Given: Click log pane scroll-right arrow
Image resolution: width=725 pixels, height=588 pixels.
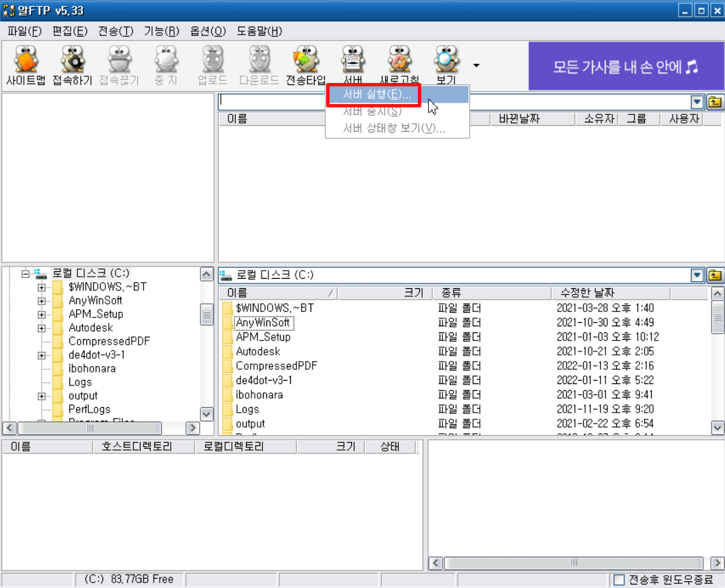Looking at the screenshot, I should pos(717,563).
